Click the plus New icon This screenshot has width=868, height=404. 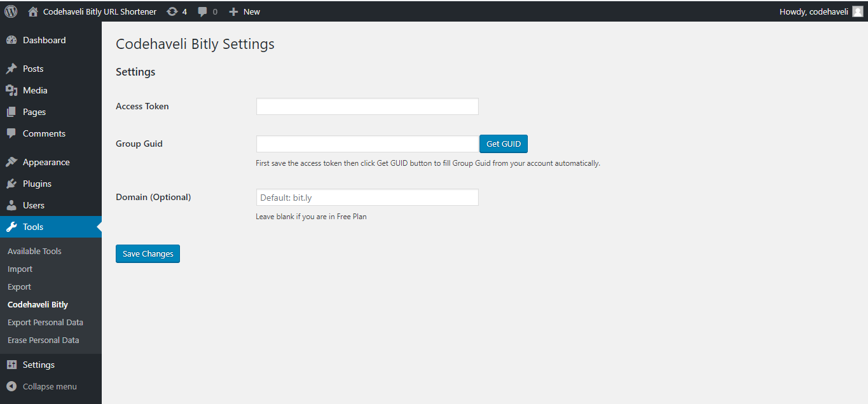pos(233,11)
